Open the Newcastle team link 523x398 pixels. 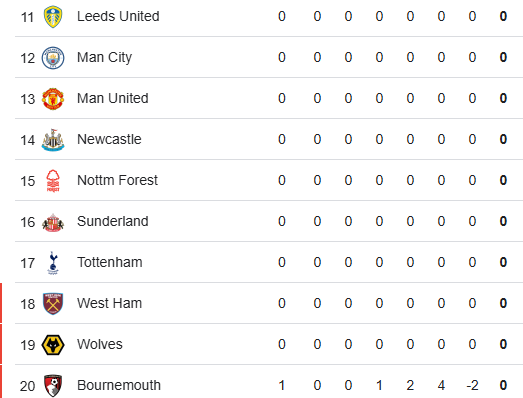click(109, 139)
